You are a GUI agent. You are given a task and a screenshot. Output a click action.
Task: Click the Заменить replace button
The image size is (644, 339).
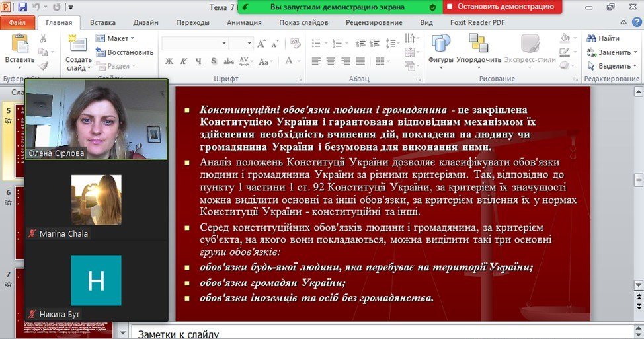coord(612,52)
